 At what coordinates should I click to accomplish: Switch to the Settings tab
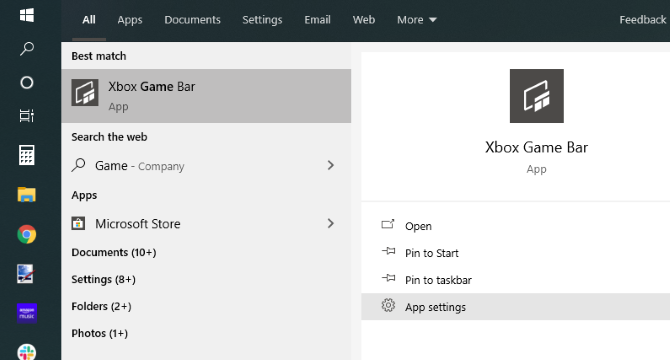click(x=262, y=20)
